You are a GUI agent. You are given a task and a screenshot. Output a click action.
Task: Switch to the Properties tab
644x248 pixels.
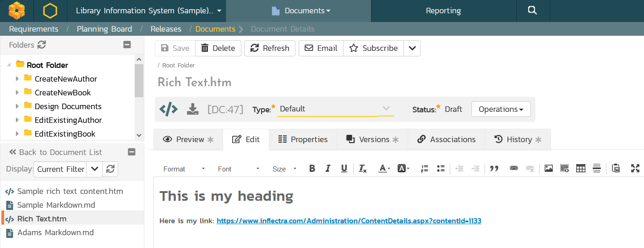tap(303, 139)
